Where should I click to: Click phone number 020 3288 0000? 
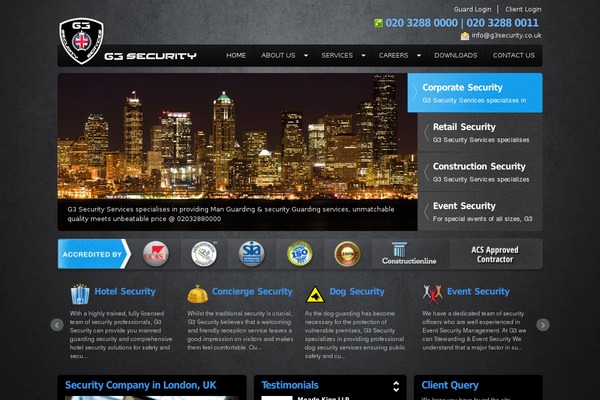[421, 23]
